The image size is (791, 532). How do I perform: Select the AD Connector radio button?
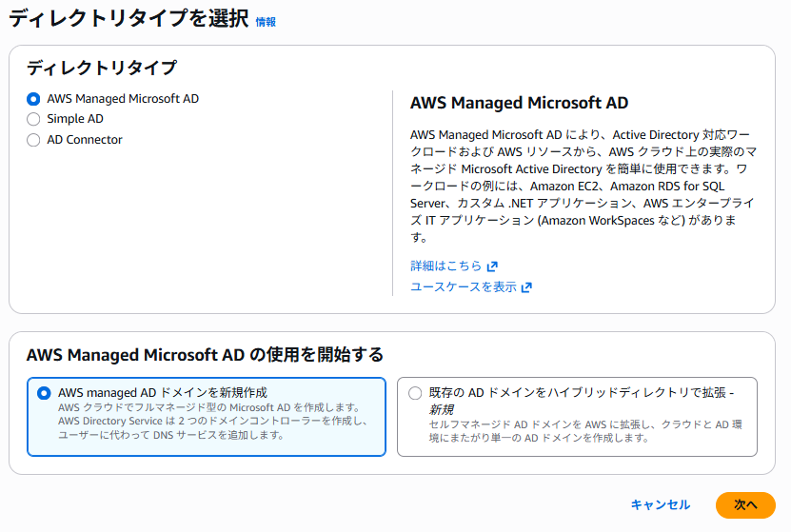[34, 140]
